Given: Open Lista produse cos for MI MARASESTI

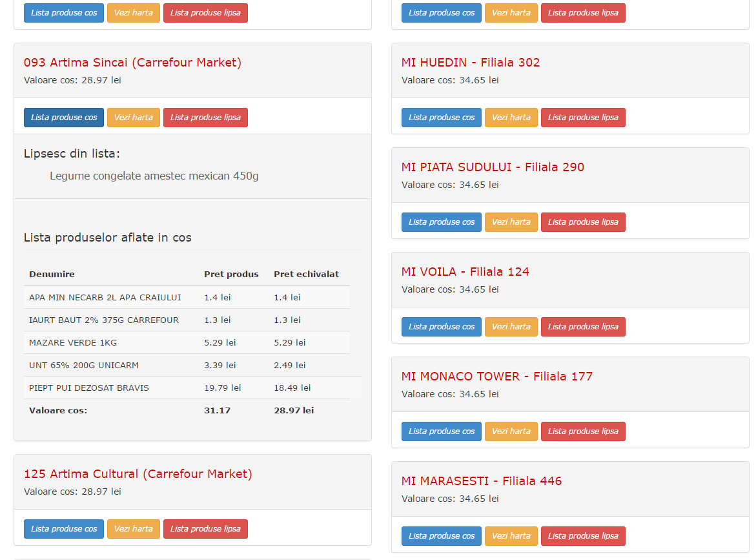Looking at the screenshot, I should pos(441,536).
